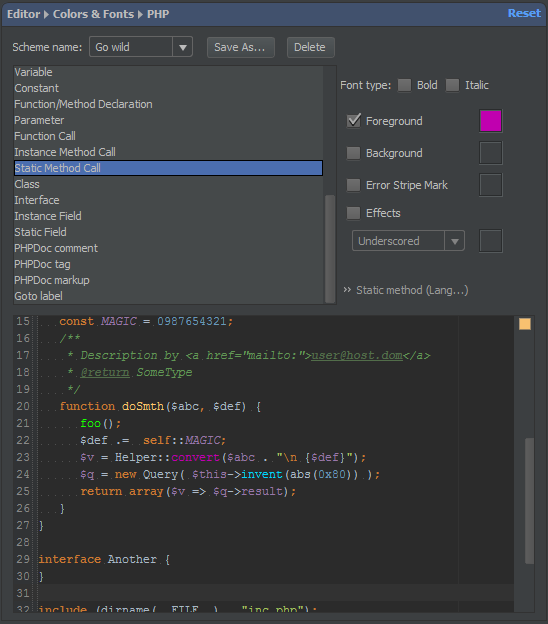The width and height of the screenshot is (548, 624).
Task: Click the double-chevron icon beside Static method
Action: pos(347,290)
